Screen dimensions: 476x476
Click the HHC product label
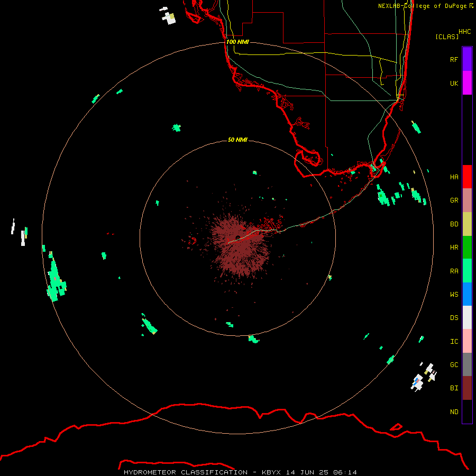[464, 32]
